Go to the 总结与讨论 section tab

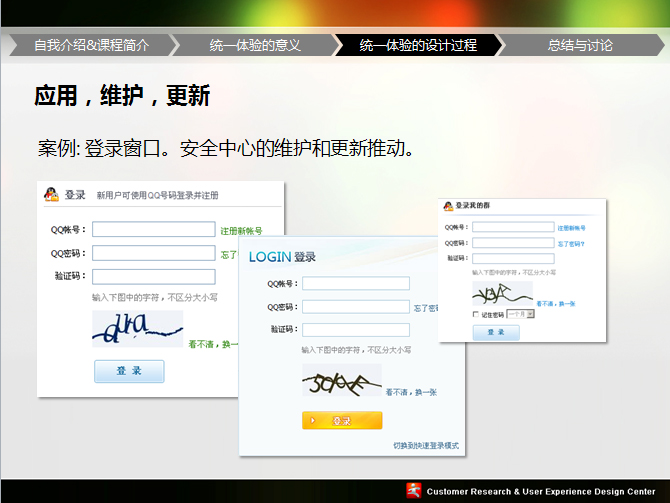[x=580, y=45]
